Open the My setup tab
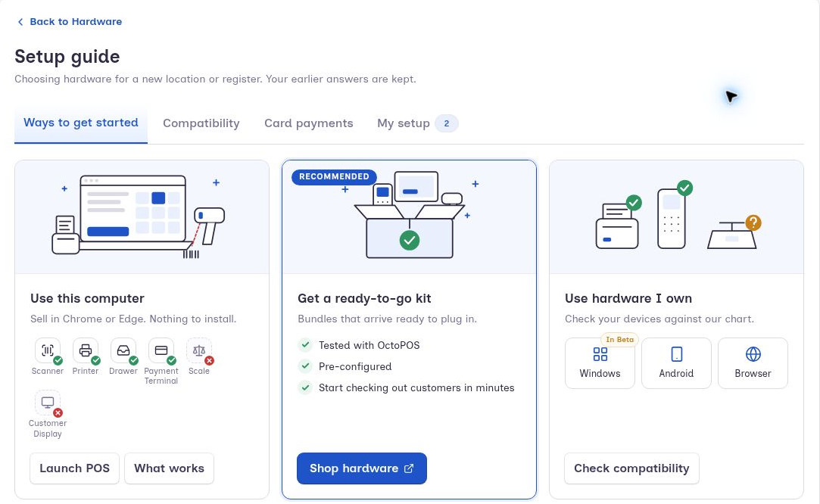 pyautogui.click(x=416, y=123)
